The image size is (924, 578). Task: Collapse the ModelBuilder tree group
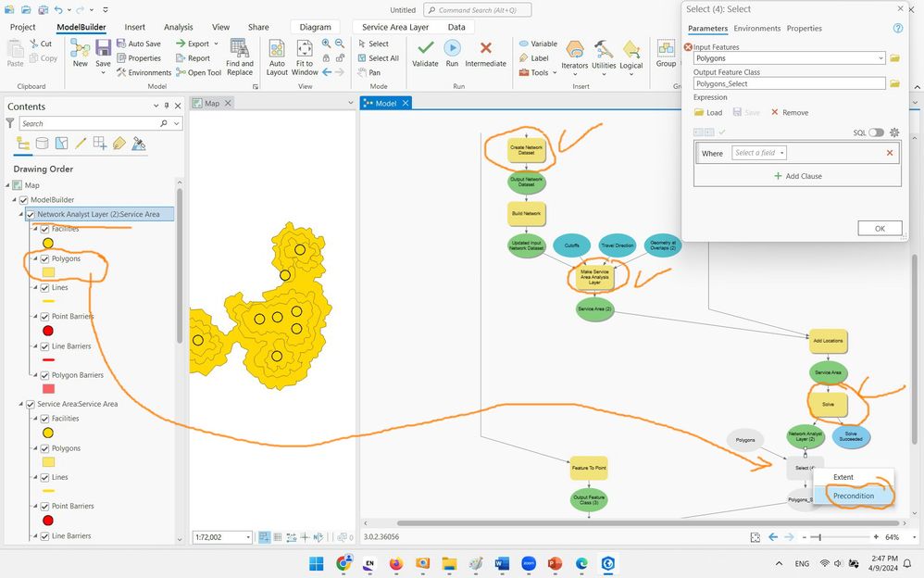pos(15,200)
